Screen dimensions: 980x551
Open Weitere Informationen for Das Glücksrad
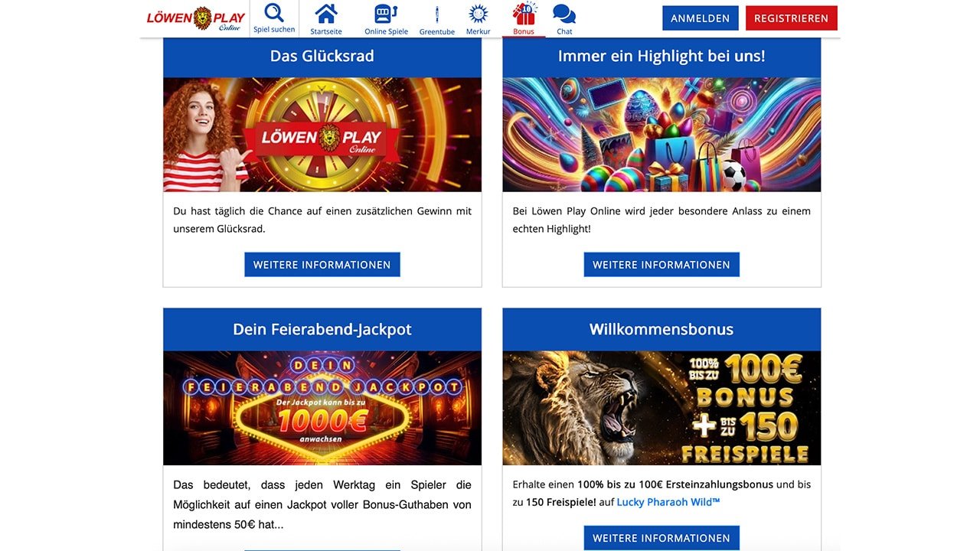pos(322,264)
